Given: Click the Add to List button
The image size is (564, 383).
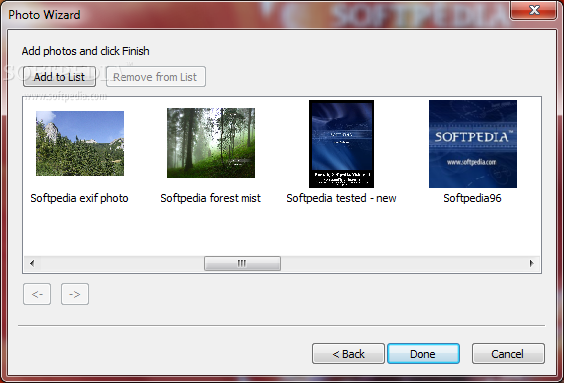Looking at the screenshot, I should 59,77.
